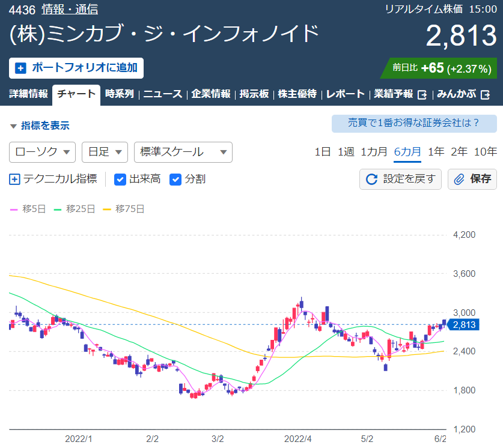Click the 移5日 legend entry
The width and height of the screenshot is (503, 448).
pyautogui.click(x=28, y=209)
